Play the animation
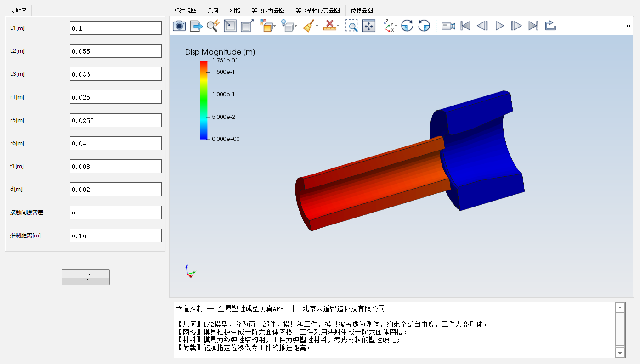 (x=500, y=26)
